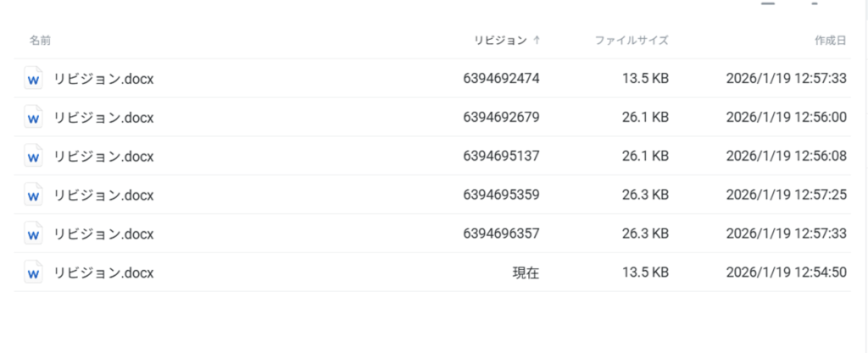
Task: Sort by ファイルサイズ column header
Action: coord(632,40)
